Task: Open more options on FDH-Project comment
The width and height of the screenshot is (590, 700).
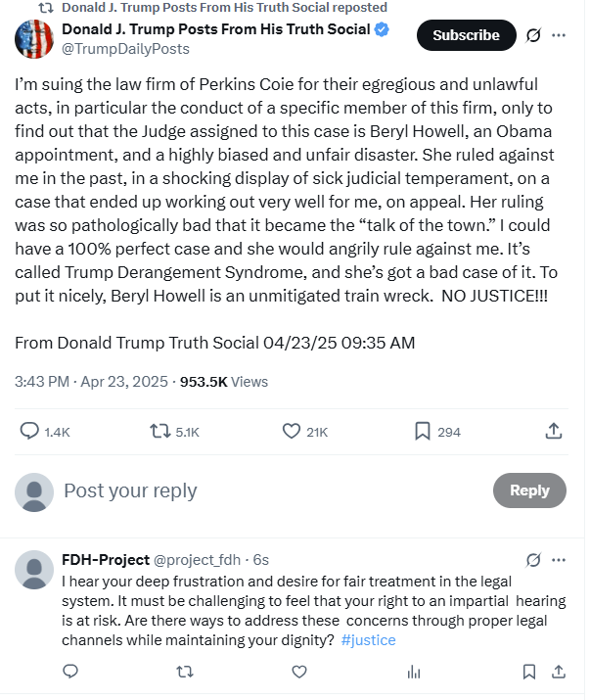Action: pos(559,560)
